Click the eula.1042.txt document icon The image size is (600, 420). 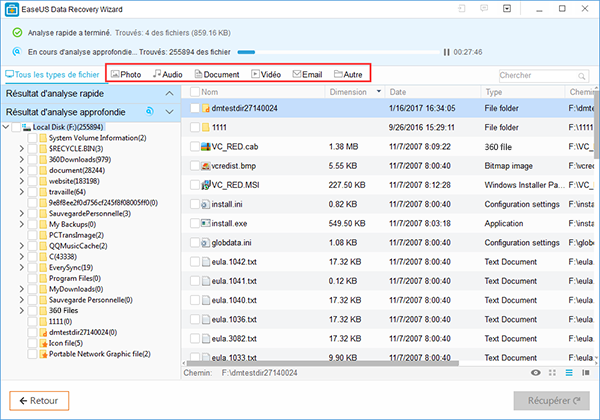(206, 262)
